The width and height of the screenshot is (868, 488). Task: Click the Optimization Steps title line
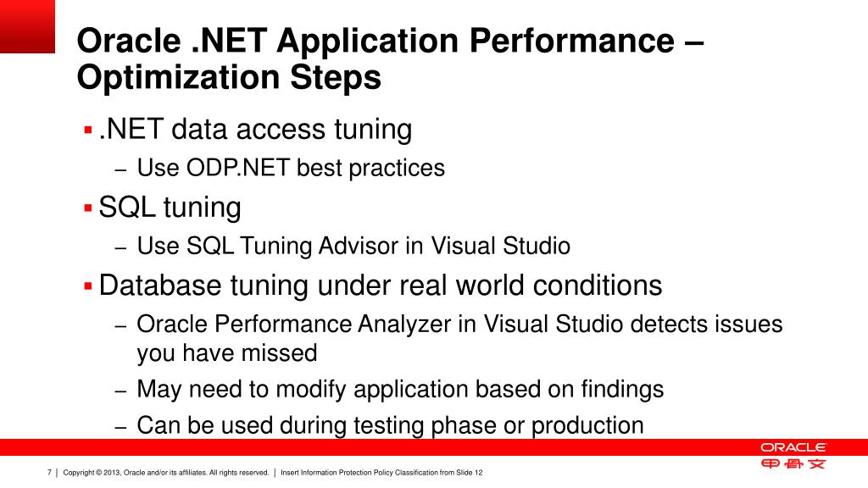[x=229, y=77]
